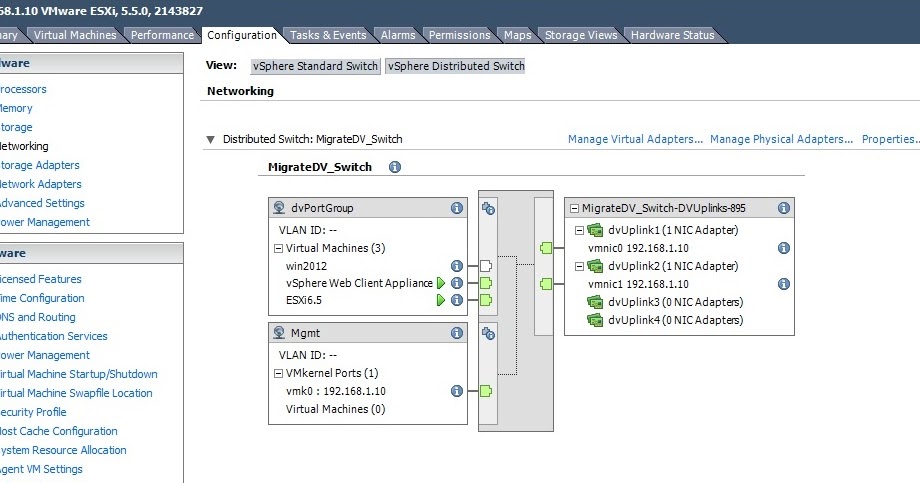The width and height of the screenshot is (920, 483).
Task: Collapse the dvUplink1 tree node
Action: [579, 230]
